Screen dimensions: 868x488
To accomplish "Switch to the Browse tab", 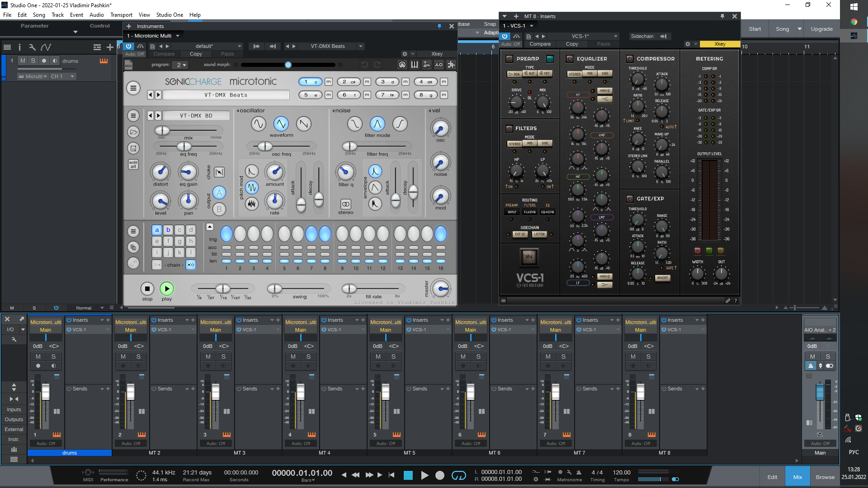I will click(x=825, y=477).
